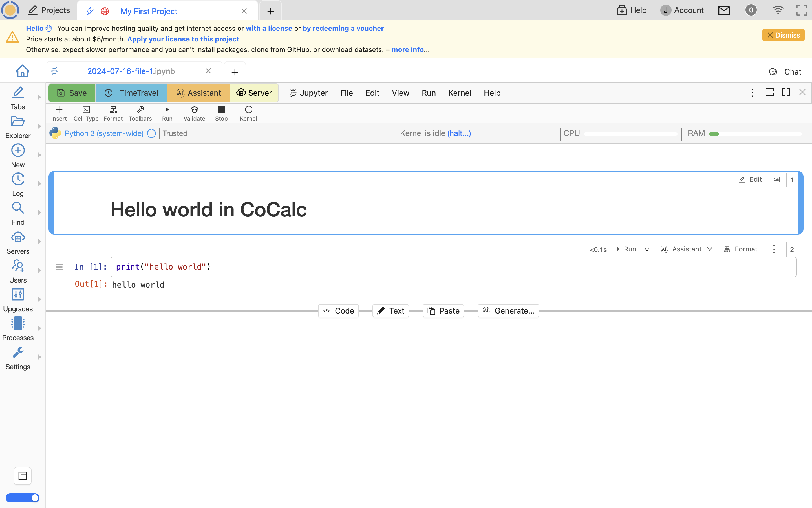
Task: Click the Format toolbar icon
Action: 113,113
